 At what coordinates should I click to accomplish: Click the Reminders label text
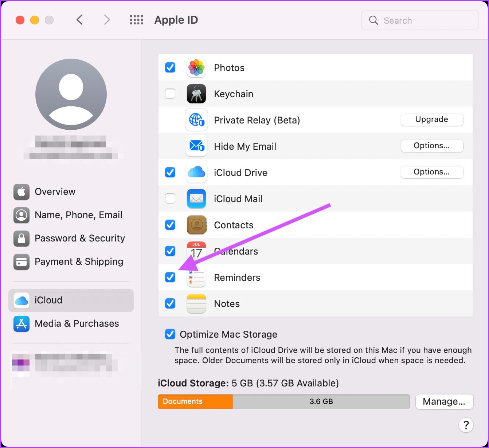click(x=237, y=278)
